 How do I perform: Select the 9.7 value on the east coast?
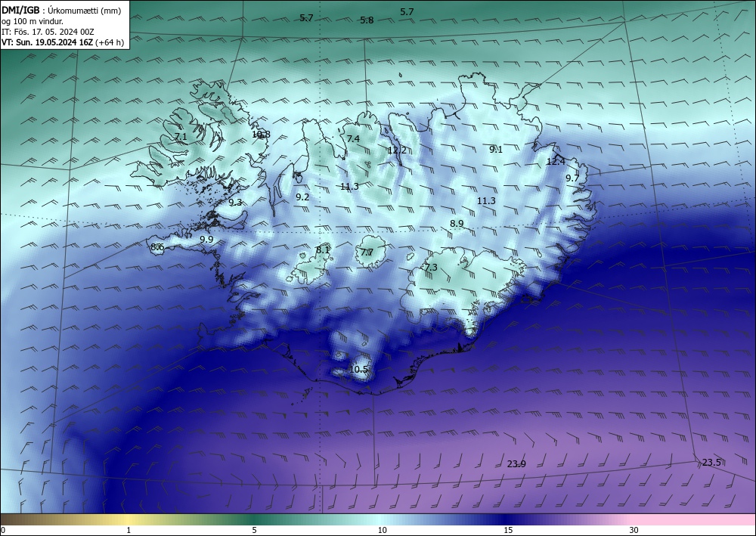pos(572,178)
